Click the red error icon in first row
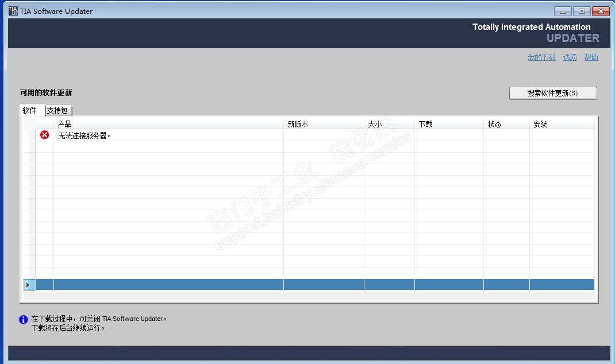The image size is (615, 364). click(45, 135)
